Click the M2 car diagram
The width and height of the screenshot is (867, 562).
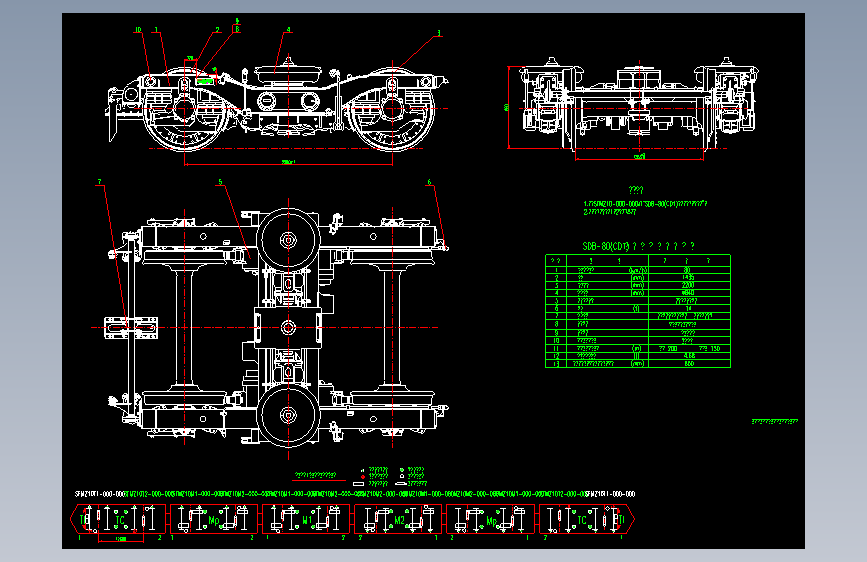tap(398, 519)
